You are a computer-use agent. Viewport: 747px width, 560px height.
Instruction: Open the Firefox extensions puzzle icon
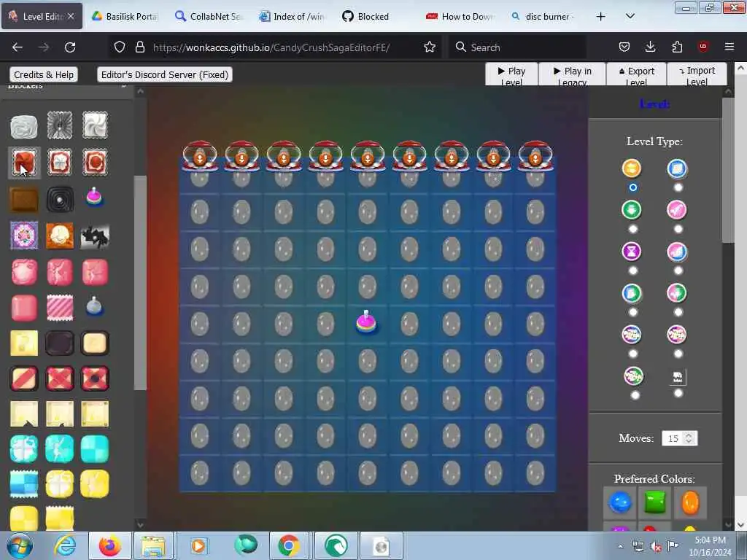tap(677, 47)
